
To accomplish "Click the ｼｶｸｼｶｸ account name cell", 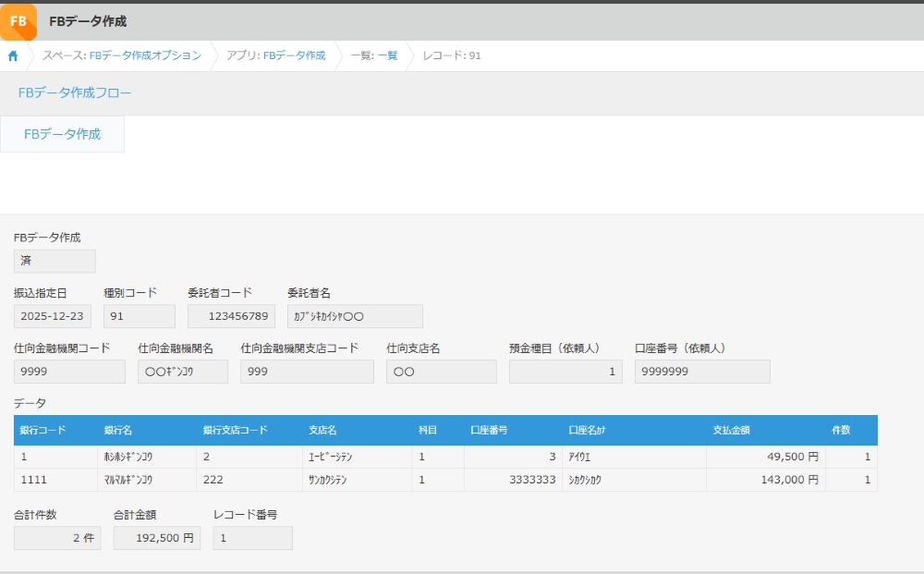I will (x=634, y=480).
